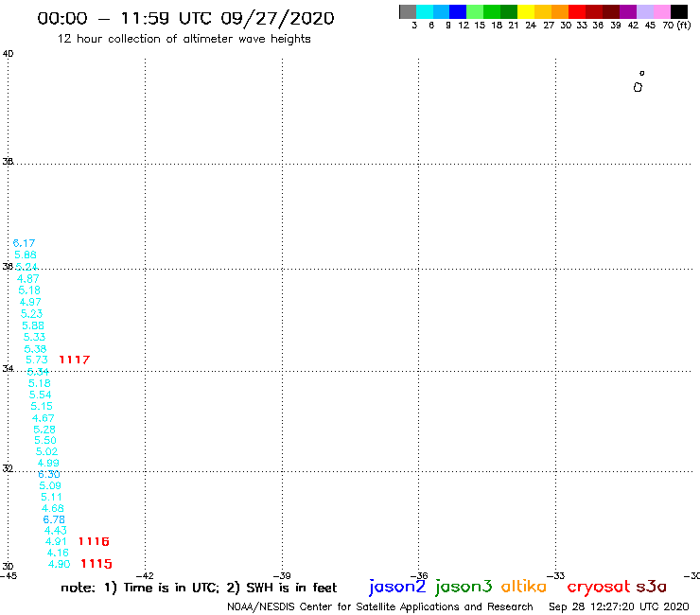Click the wave height value 5.88
Screen dimensions: 700x615
pos(33,325)
